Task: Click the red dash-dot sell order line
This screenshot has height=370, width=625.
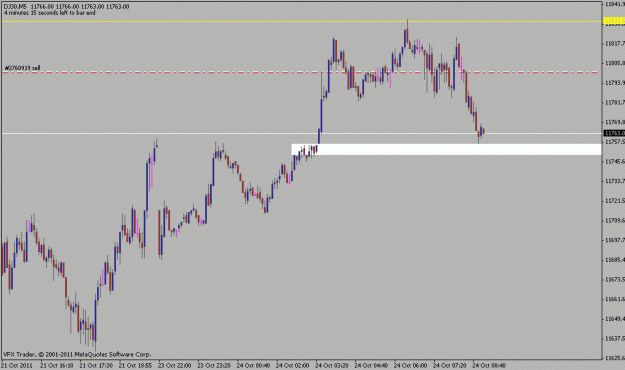Action: click(x=301, y=73)
